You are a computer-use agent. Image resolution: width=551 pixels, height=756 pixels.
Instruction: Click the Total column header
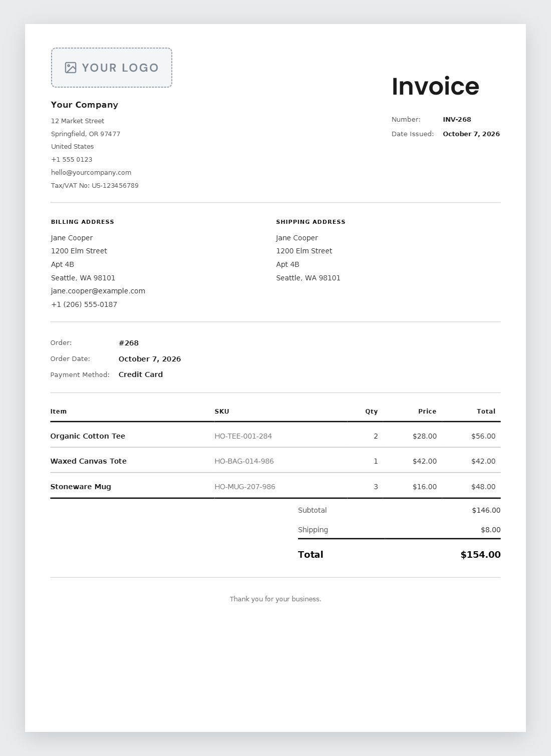pyautogui.click(x=486, y=412)
